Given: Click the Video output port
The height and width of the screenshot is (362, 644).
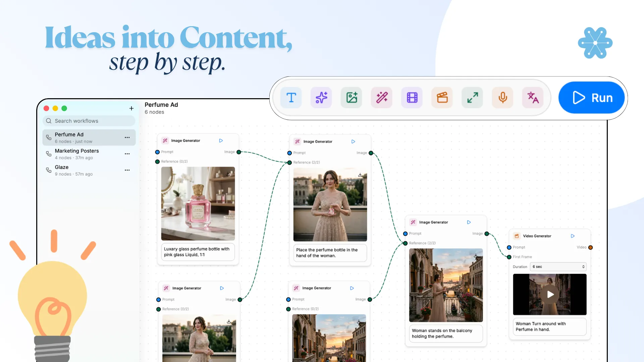Looking at the screenshot, I should 591,248.
